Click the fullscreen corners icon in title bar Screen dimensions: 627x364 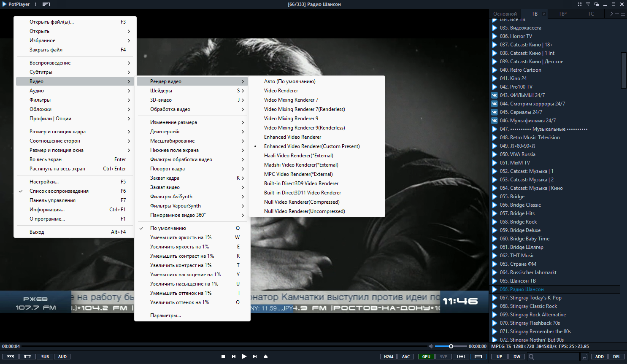(x=580, y=4)
